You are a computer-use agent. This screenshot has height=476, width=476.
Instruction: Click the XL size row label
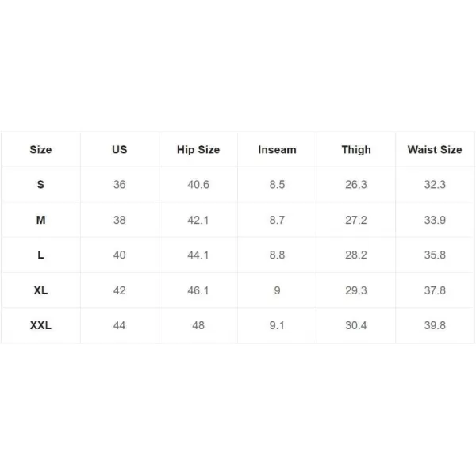coord(40,290)
